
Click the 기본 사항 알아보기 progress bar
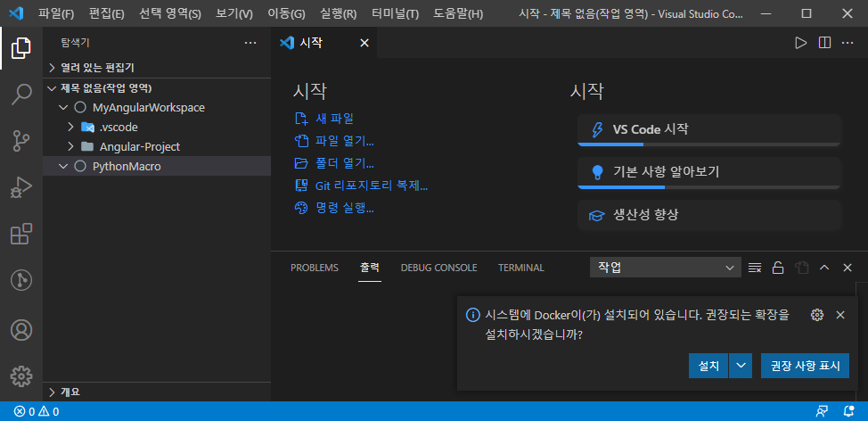708,187
